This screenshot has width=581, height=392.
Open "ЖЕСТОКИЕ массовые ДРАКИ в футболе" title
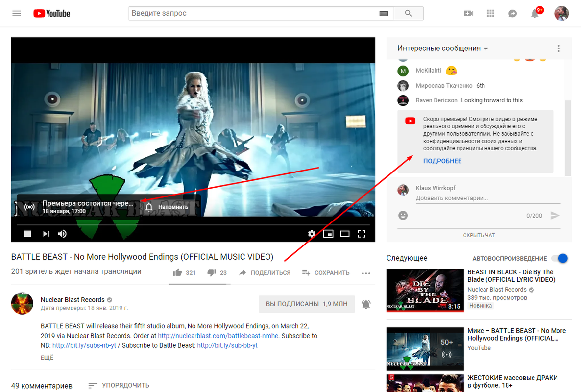[x=512, y=382]
